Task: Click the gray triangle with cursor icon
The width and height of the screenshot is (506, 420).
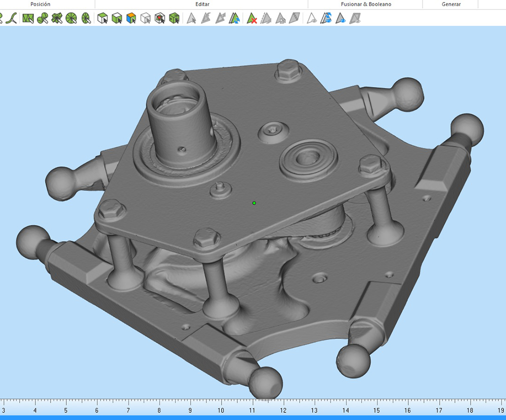Action: (x=191, y=19)
